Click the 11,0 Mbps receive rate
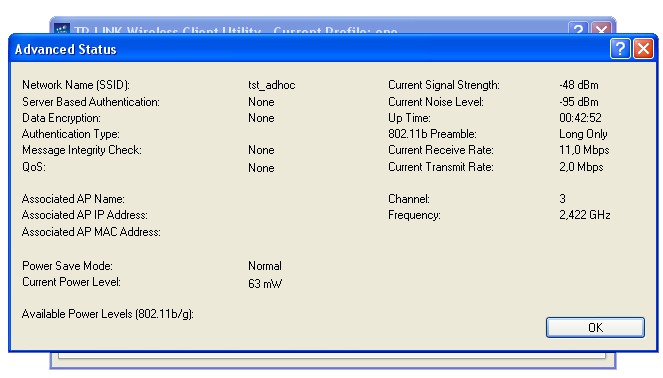The width and height of the screenshot is (663, 378). (x=584, y=150)
